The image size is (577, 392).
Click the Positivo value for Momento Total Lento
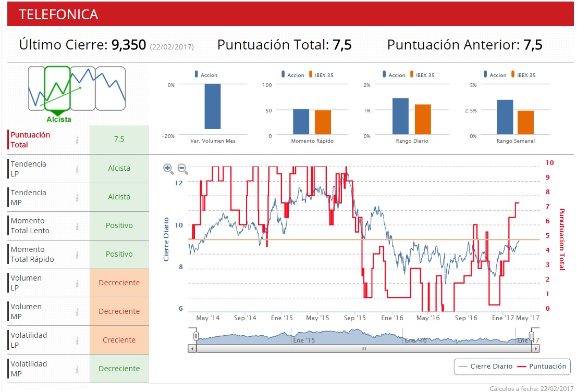pos(119,225)
